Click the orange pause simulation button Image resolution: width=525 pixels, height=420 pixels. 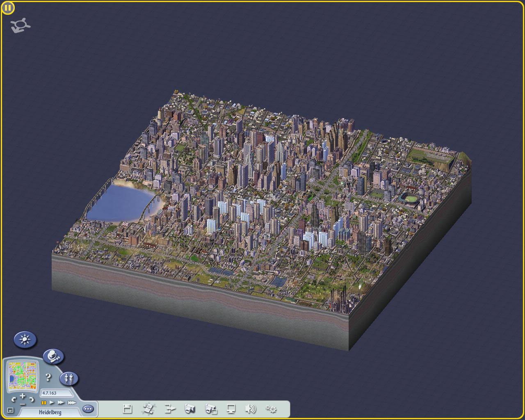[43, 403]
